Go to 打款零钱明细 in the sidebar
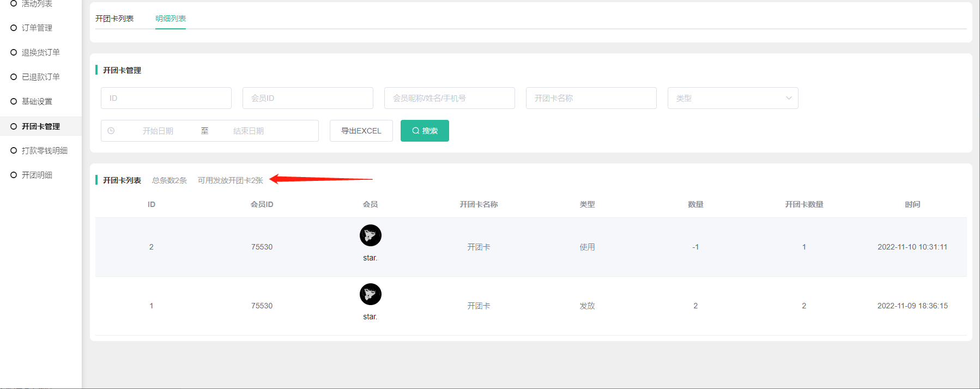This screenshot has width=980, height=389. coord(44,150)
